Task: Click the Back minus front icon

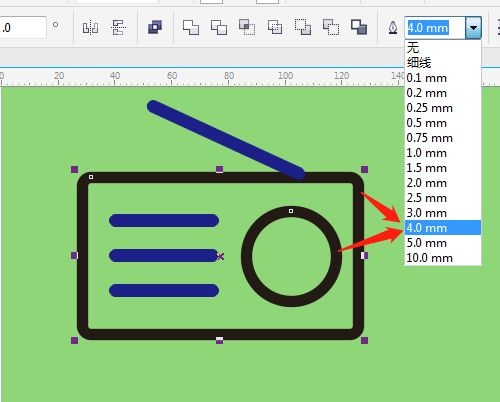Action: coord(331,27)
